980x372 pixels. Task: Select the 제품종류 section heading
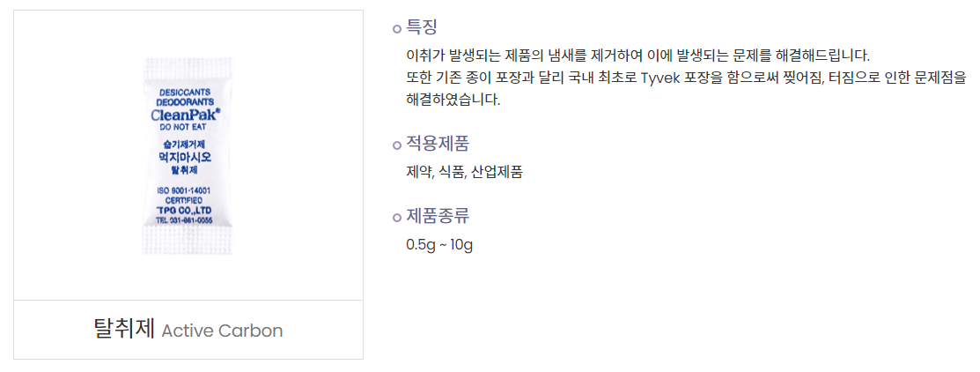(438, 216)
